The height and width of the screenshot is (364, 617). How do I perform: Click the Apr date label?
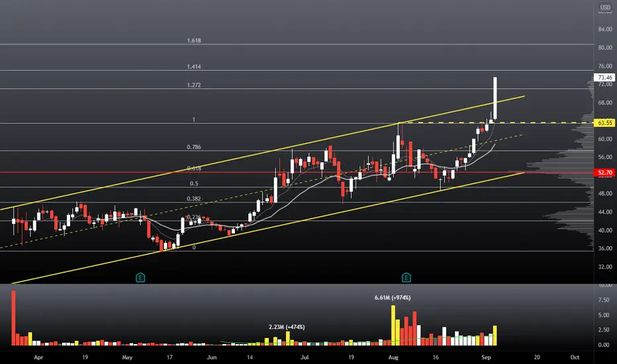tap(38, 357)
